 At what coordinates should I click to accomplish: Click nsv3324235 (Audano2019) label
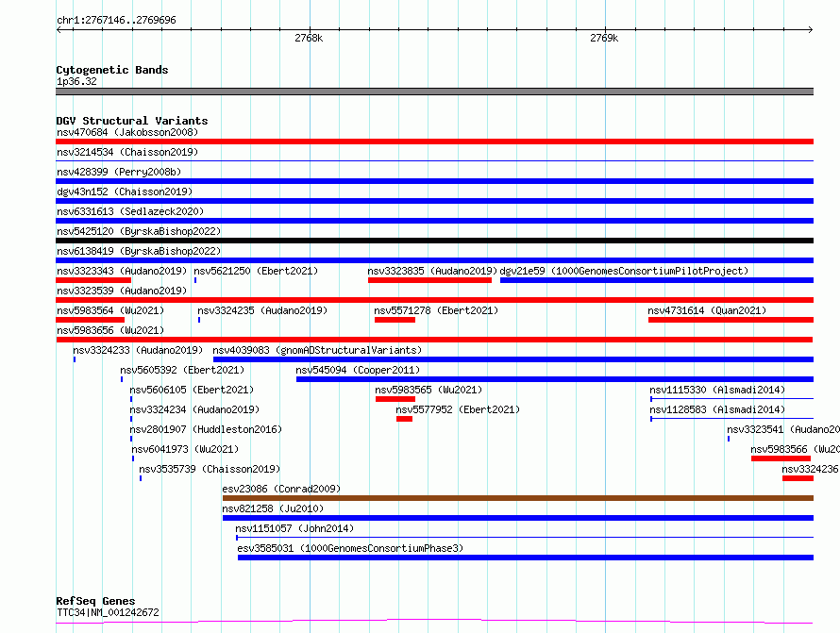click(x=262, y=310)
